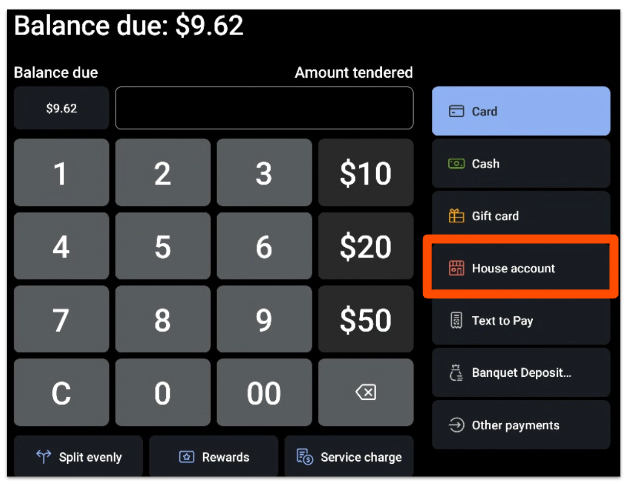The image size is (628, 484).
Task: Tap Split evenly to divide check
Action: pyautogui.click(x=79, y=457)
